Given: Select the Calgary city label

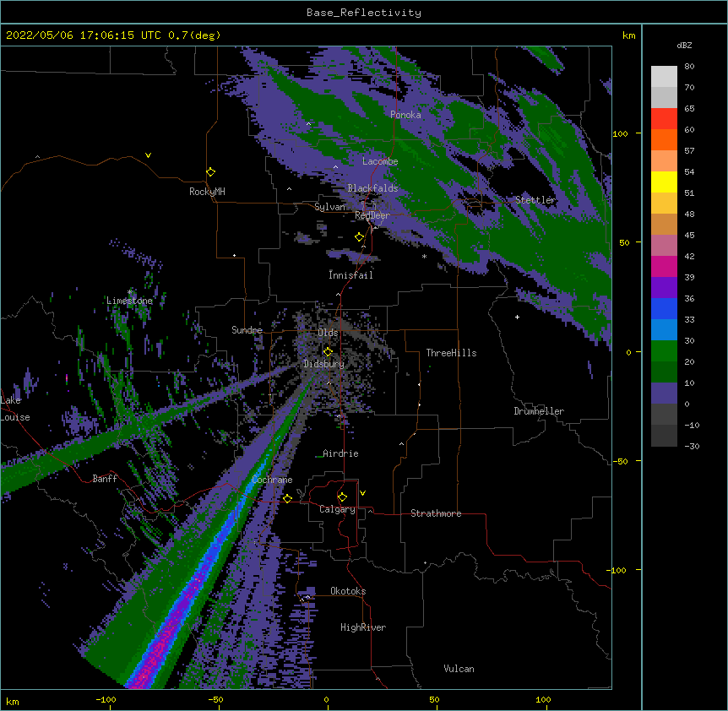Looking at the screenshot, I should coord(337,509).
